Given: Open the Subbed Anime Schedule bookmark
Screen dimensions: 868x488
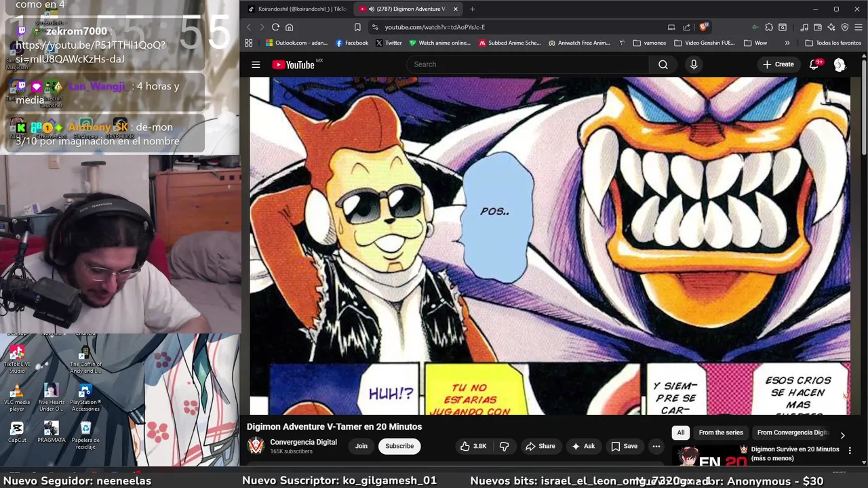Looking at the screenshot, I should pyautogui.click(x=510, y=43).
